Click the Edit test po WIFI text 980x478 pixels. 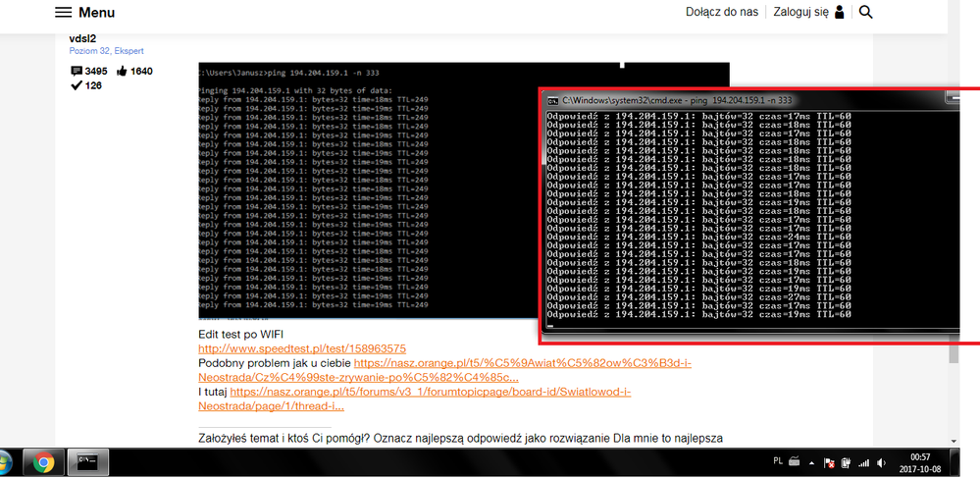(240, 334)
